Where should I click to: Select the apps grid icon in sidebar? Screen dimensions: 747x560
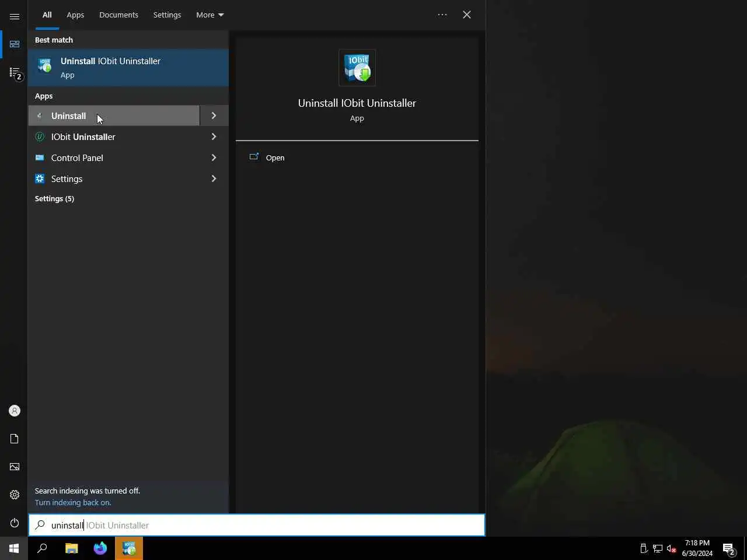click(15, 44)
